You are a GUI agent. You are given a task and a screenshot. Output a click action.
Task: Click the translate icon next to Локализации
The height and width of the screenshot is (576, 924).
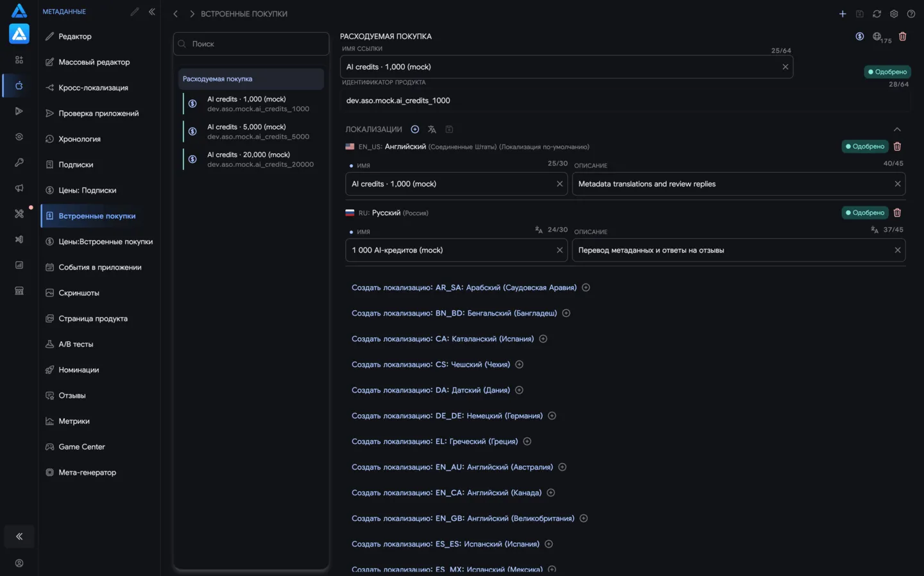432,130
